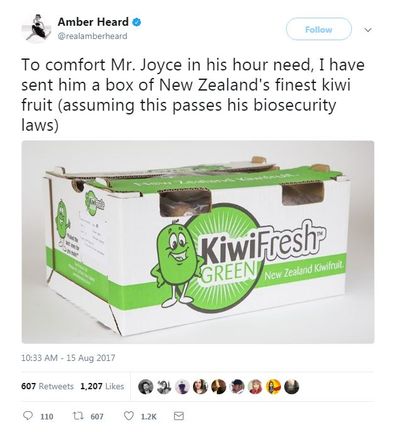This screenshot has width=396, height=432.
Task: Open the @realamberheard handle link
Action: pos(92,36)
